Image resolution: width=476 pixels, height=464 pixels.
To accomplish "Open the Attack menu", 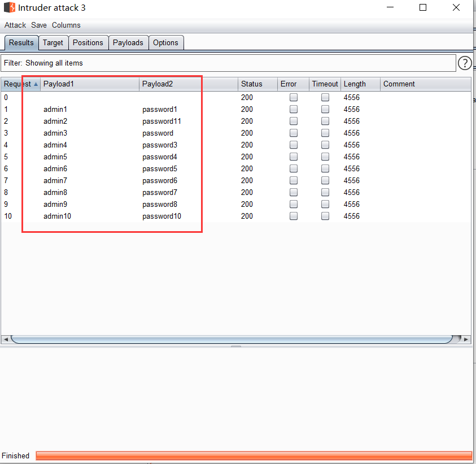I will click(15, 25).
